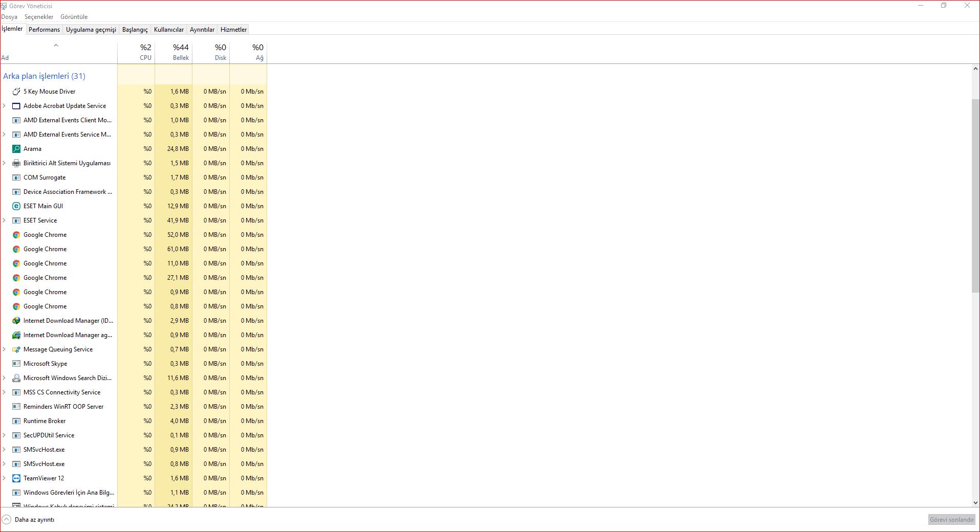Click the ESET Service process icon
The width and height of the screenshot is (980, 532).
point(16,220)
